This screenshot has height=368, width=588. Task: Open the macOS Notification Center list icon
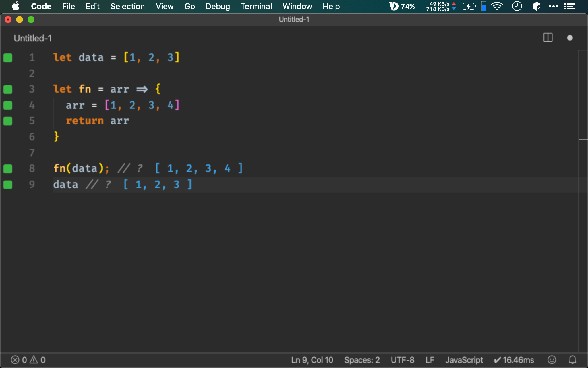coord(570,6)
